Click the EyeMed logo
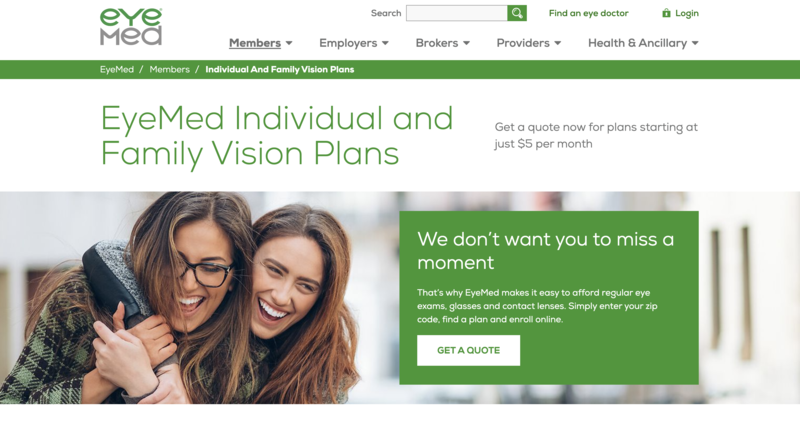 point(131,27)
